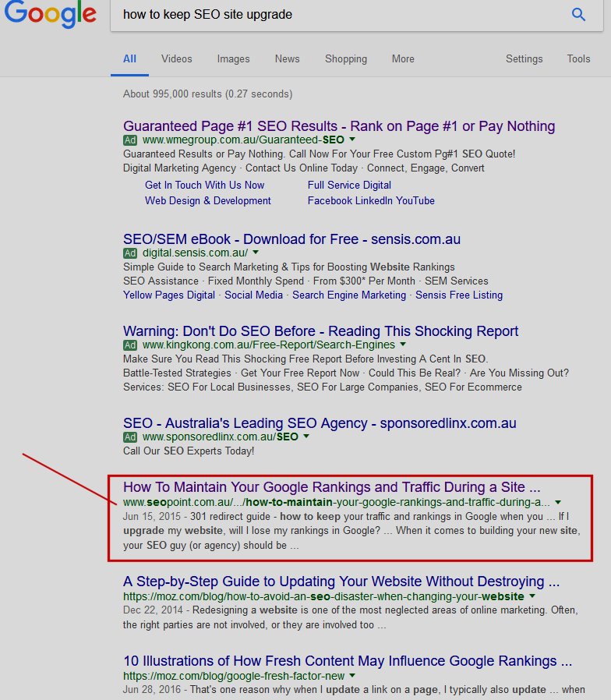Click Search Engine Marketing sitelink

coord(349,295)
